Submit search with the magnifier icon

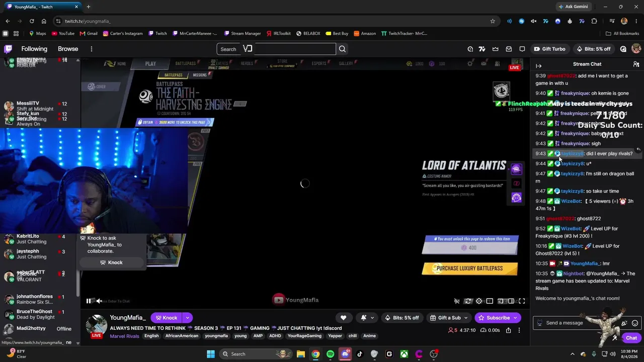[342, 49]
